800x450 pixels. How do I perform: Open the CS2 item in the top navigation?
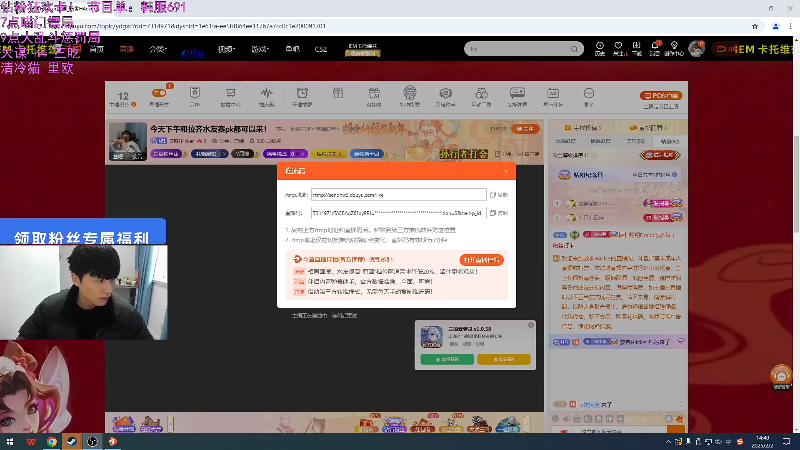[x=321, y=49]
